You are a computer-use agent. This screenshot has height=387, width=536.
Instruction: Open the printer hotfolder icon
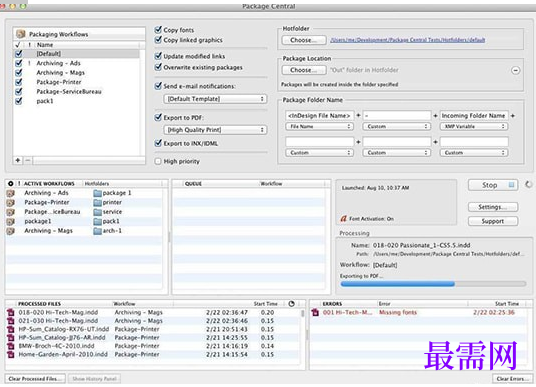click(97, 203)
